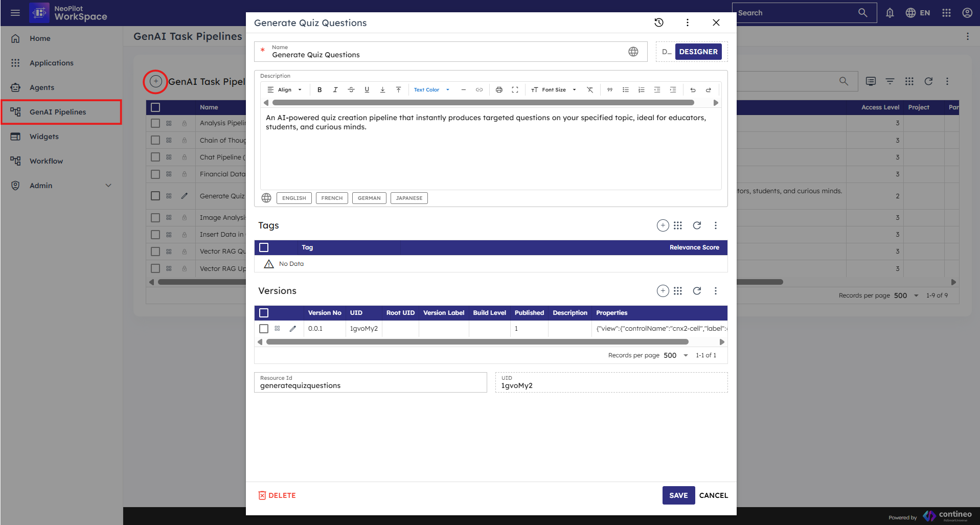The image size is (980, 525).
Task: Click the add tag plus icon
Action: 663,225
